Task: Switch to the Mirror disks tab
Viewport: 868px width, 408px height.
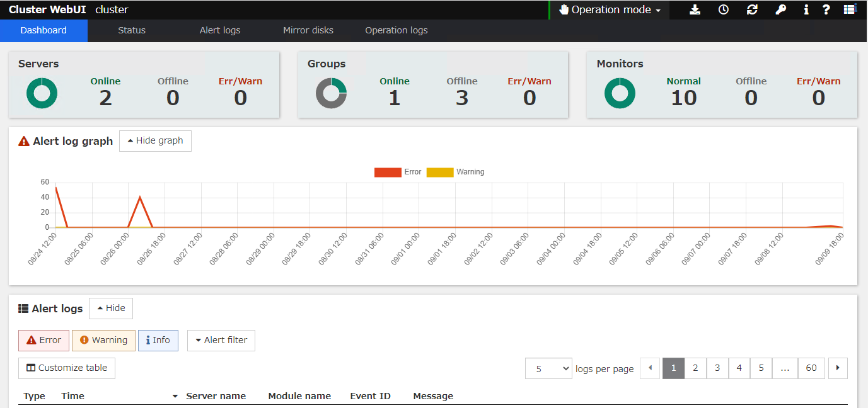Action: point(308,30)
